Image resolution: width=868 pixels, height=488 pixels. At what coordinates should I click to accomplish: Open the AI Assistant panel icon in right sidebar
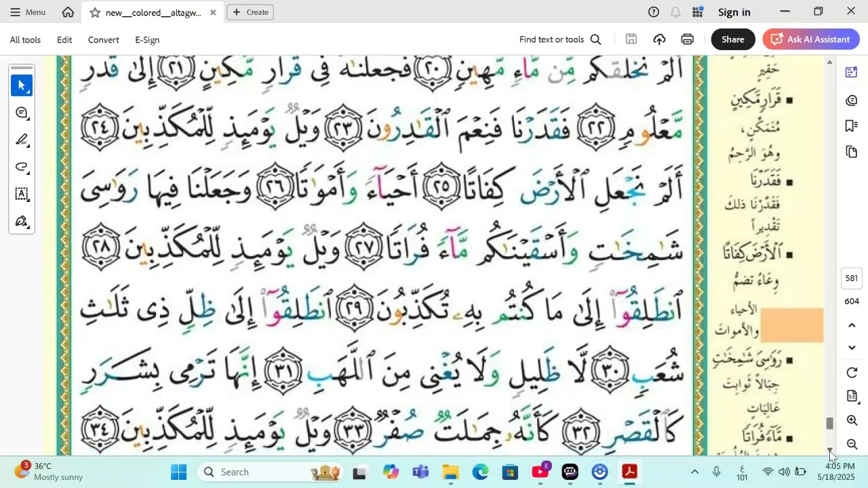[x=852, y=73]
